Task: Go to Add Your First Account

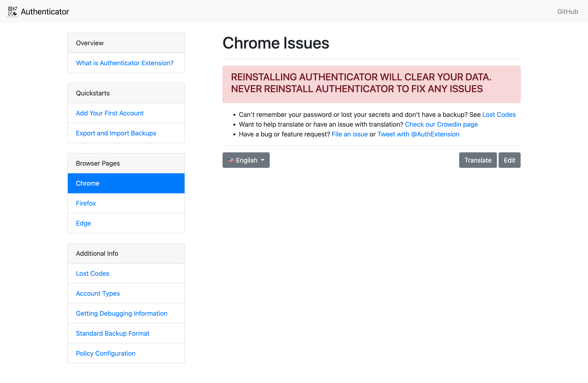Action: pyautogui.click(x=109, y=113)
